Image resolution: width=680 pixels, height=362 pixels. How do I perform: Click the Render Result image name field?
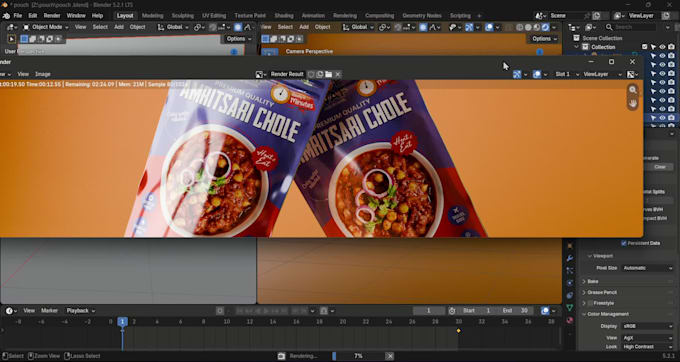(x=287, y=74)
